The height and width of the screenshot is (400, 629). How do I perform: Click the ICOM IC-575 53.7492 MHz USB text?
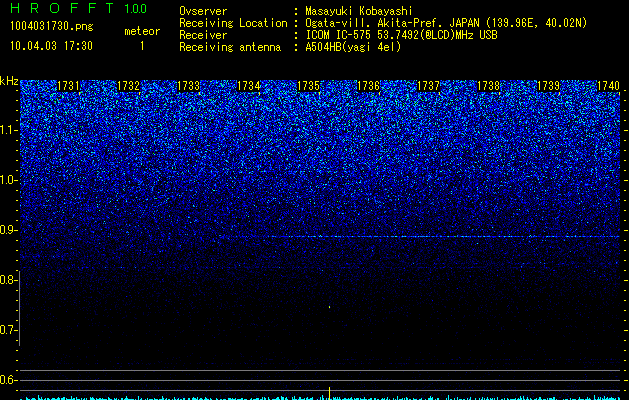401,35
